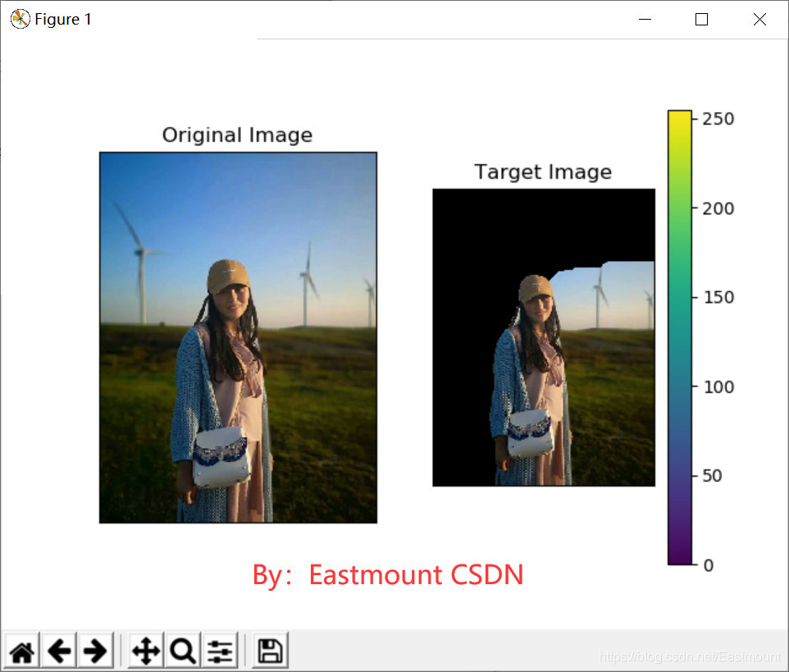Click the Original Image plot
Viewport: 789px width, 672px height.
(238, 337)
